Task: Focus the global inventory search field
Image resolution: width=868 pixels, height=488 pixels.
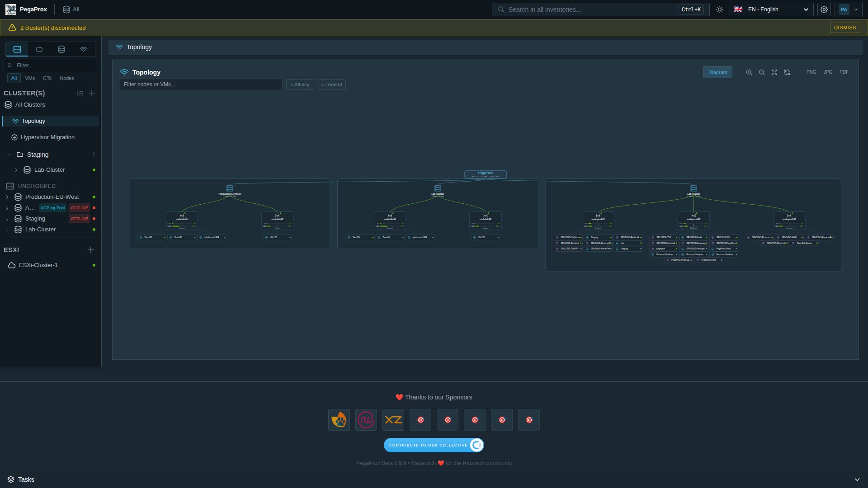Action: tap(600, 9)
